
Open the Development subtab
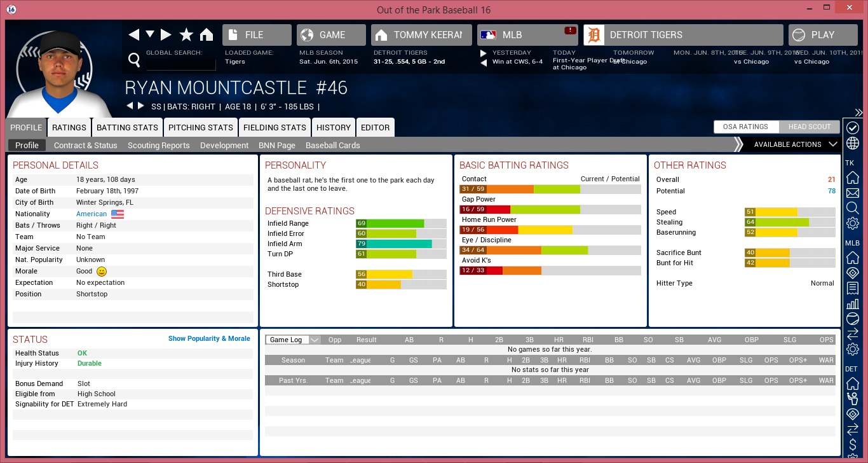pos(224,145)
